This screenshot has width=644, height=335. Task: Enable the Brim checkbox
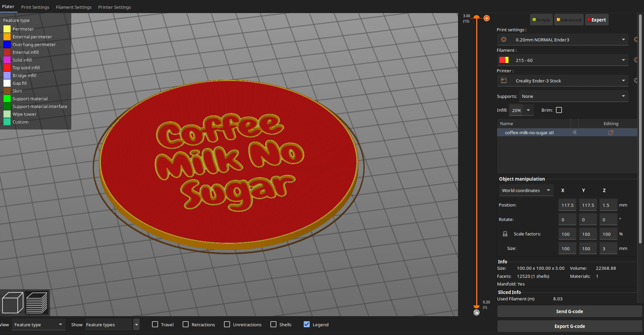tap(559, 110)
